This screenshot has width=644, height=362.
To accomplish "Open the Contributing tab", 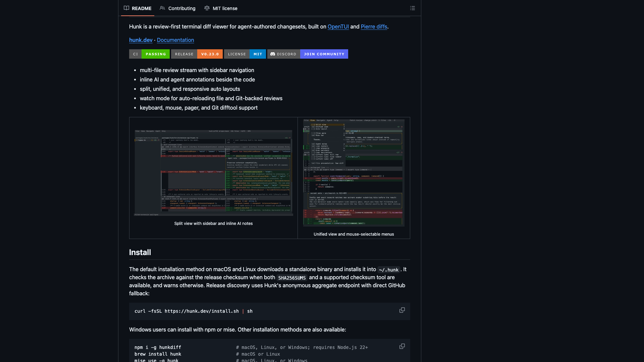I will (177, 8).
